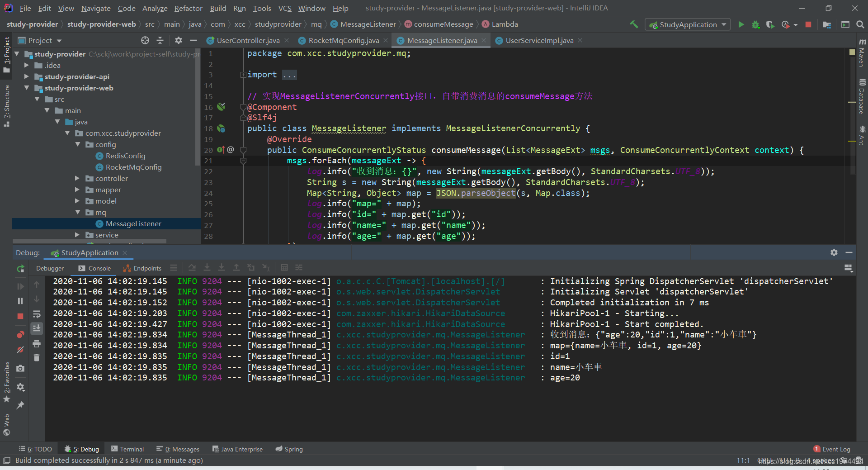
Task: Toggle the Database tool window
Action: tap(862, 97)
